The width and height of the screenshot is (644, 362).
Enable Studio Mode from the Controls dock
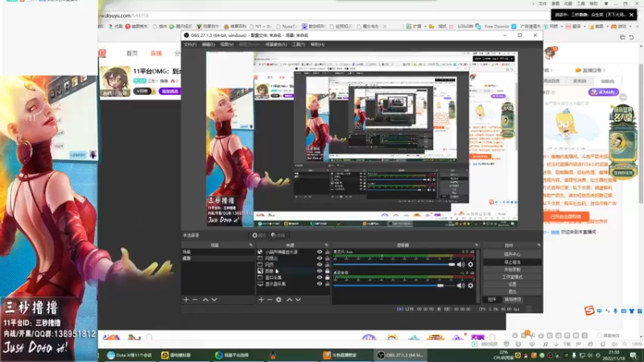(512, 277)
